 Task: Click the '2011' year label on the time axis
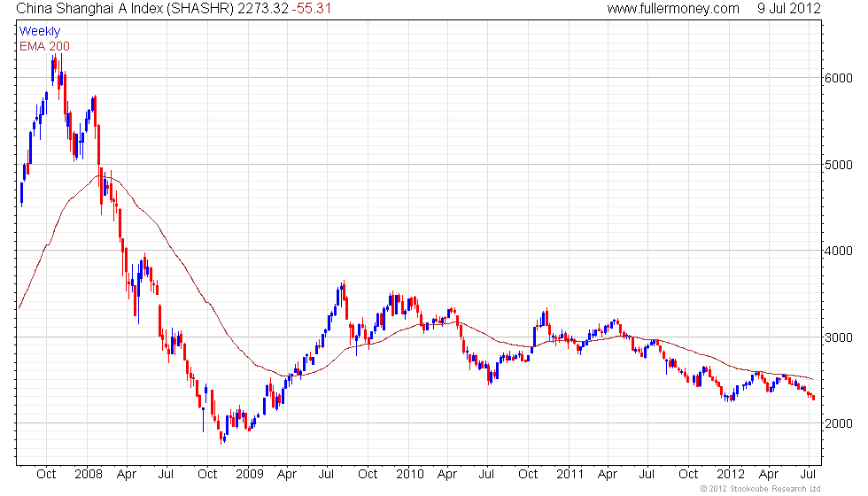click(570, 475)
